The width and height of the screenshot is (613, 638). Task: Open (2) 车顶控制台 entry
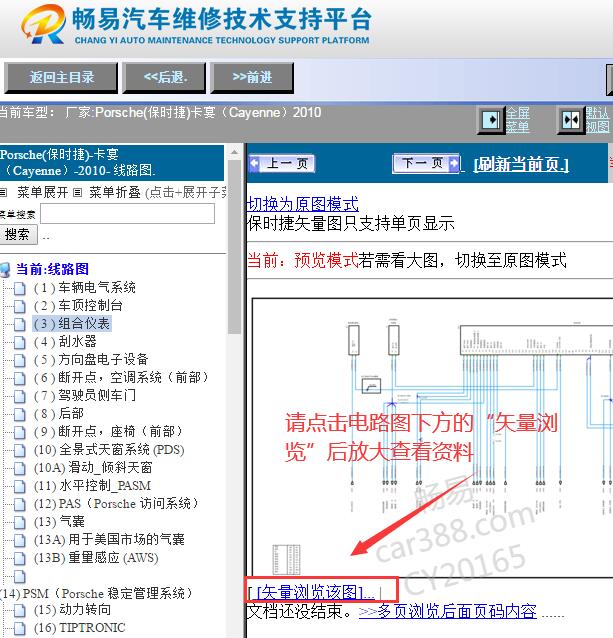click(78, 306)
